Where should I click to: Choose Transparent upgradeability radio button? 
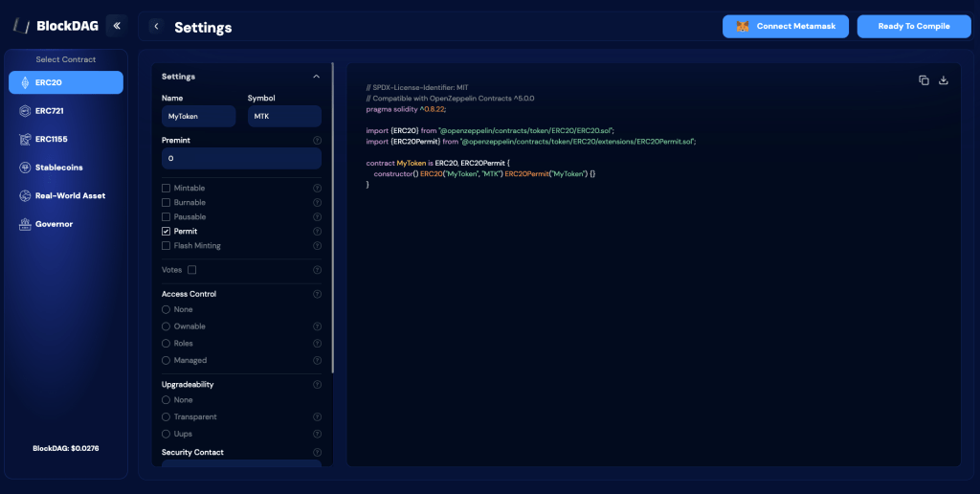[167, 417]
